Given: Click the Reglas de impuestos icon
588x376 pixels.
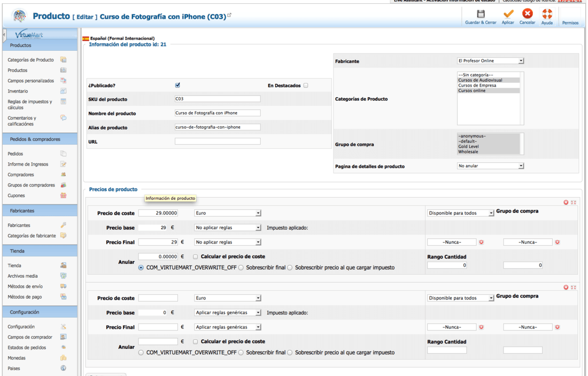Looking at the screenshot, I should [x=64, y=101].
